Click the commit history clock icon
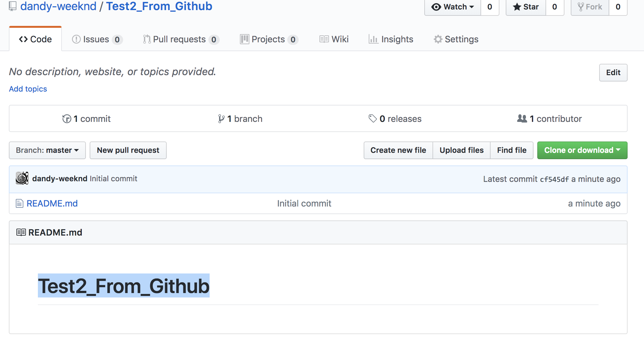 [67, 119]
